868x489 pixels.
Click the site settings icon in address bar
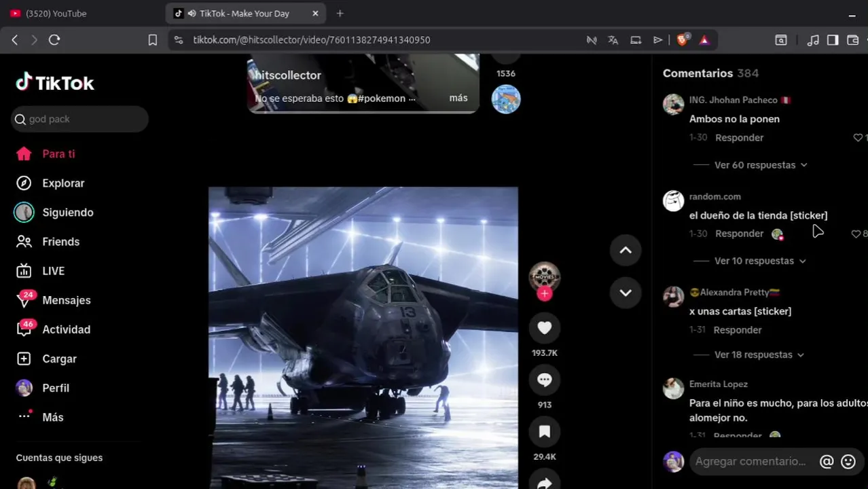click(178, 40)
